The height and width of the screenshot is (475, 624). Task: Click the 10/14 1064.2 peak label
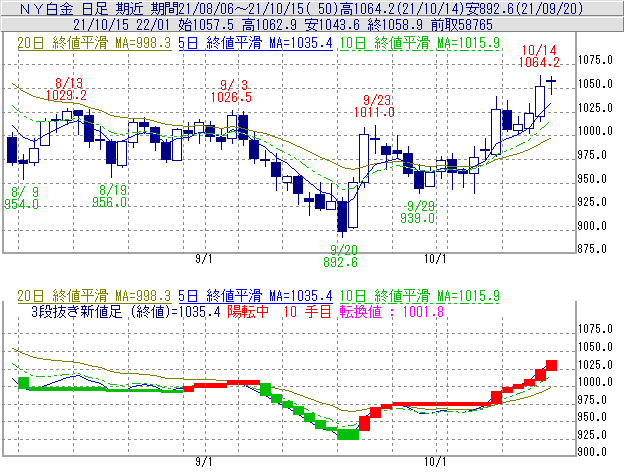click(539, 56)
